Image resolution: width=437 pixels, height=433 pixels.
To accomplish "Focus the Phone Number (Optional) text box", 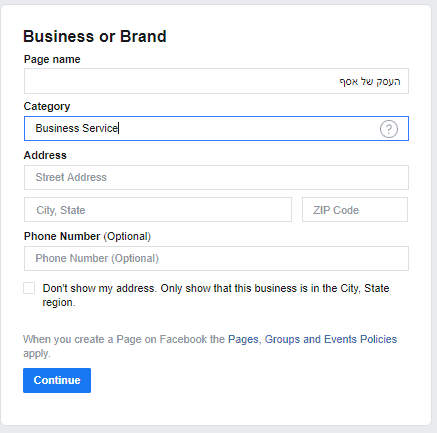I will point(216,258).
